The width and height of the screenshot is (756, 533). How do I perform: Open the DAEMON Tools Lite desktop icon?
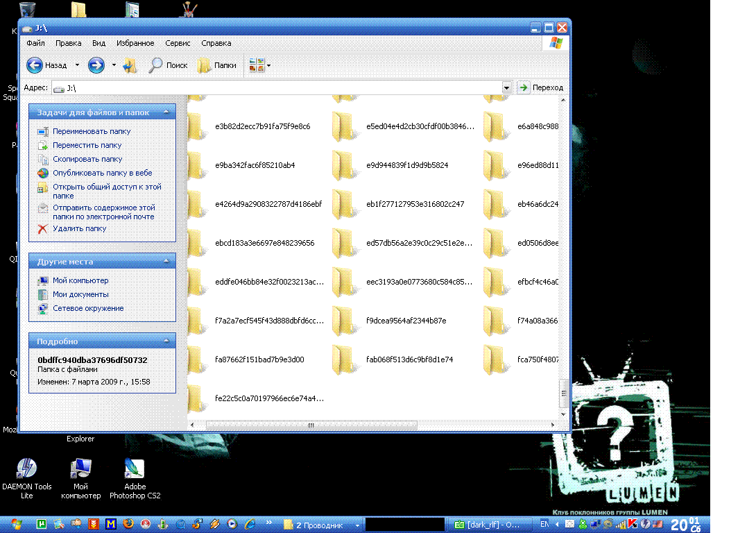[x=26, y=469]
